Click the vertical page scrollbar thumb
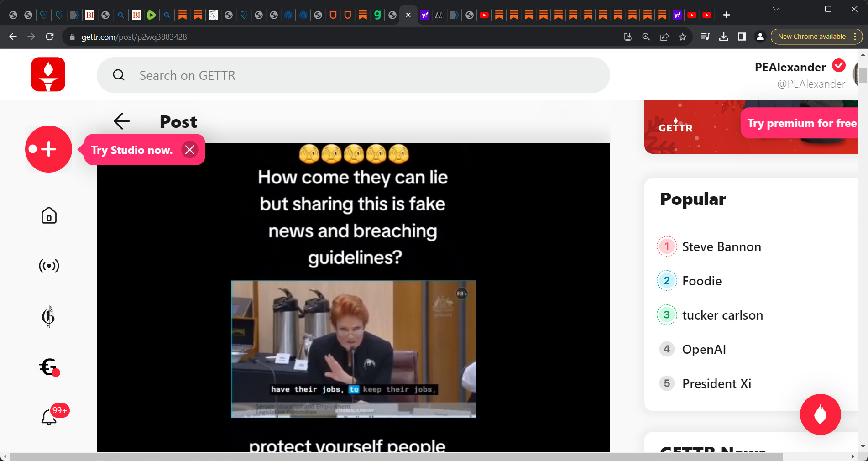Screen dimensions: 868x461 click(x=863, y=75)
